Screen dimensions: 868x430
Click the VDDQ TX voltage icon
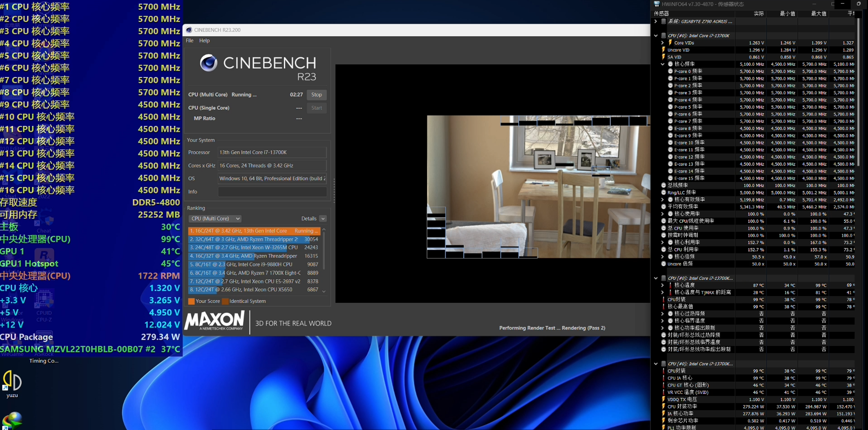click(x=663, y=399)
